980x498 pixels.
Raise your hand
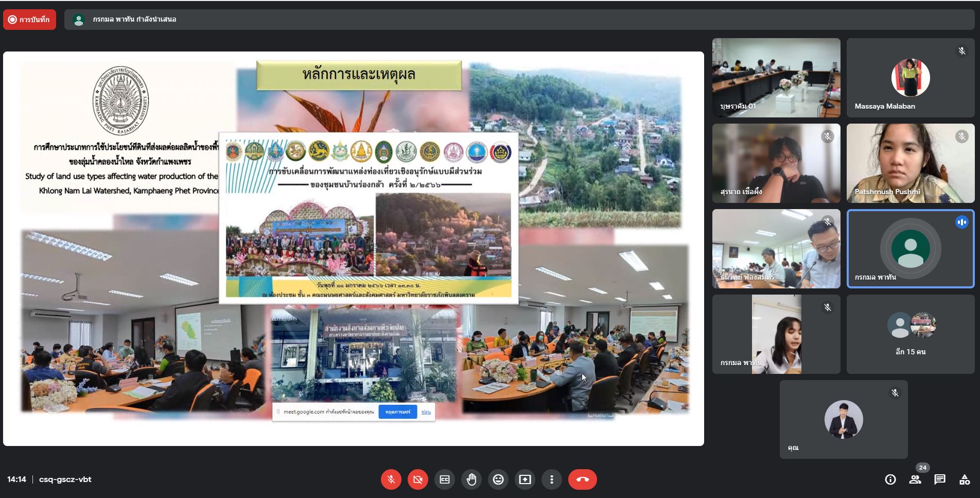click(x=471, y=479)
